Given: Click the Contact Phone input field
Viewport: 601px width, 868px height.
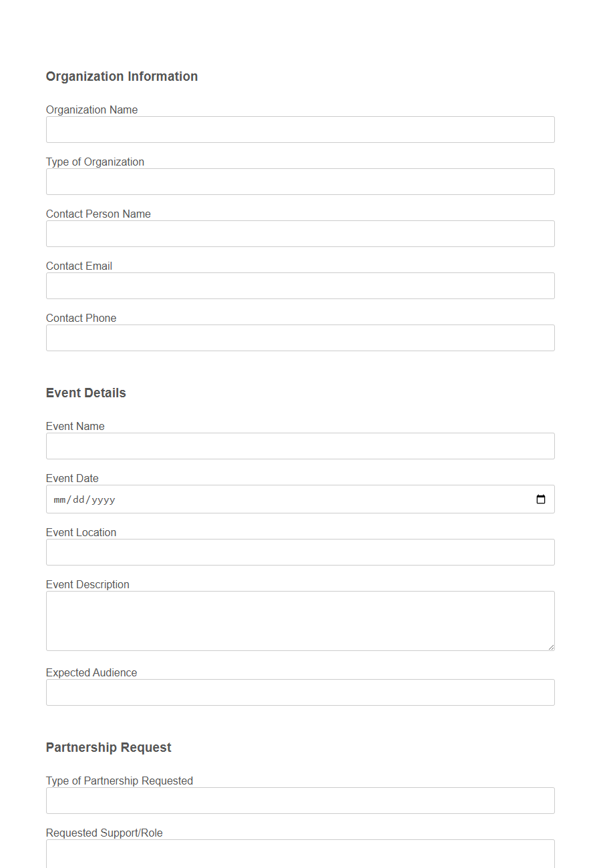Looking at the screenshot, I should point(300,338).
